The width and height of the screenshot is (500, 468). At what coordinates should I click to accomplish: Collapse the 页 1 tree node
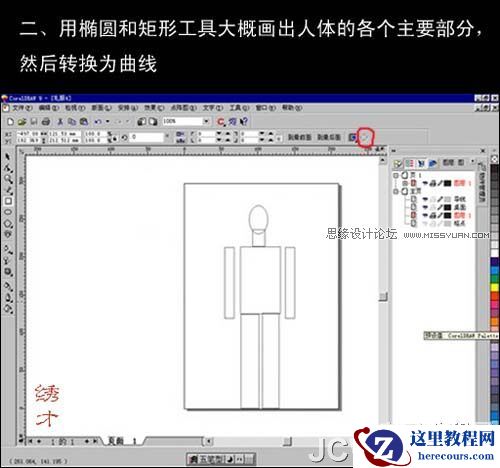[x=396, y=175]
